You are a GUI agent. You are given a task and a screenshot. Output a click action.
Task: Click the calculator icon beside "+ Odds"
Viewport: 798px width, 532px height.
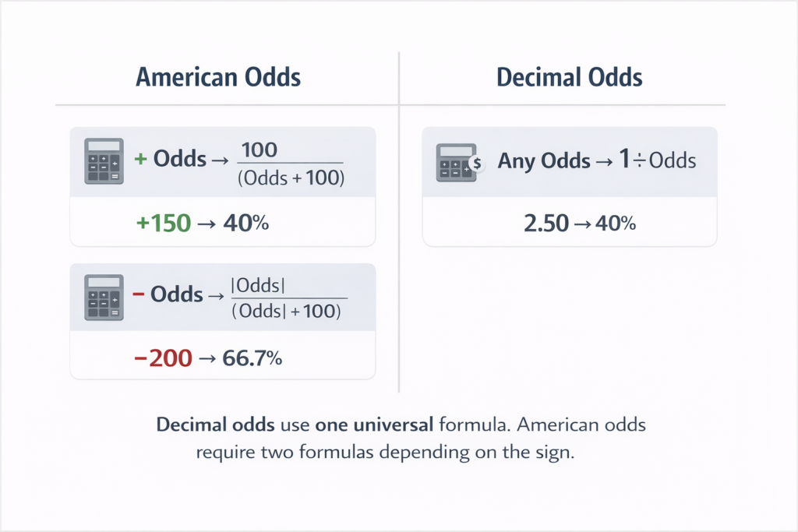(x=104, y=160)
